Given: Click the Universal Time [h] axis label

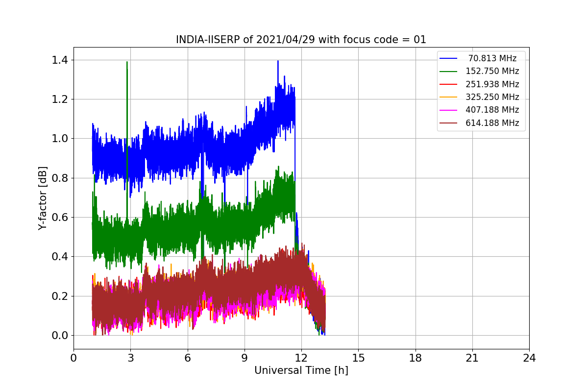Looking at the screenshot, I should [301, 370].
